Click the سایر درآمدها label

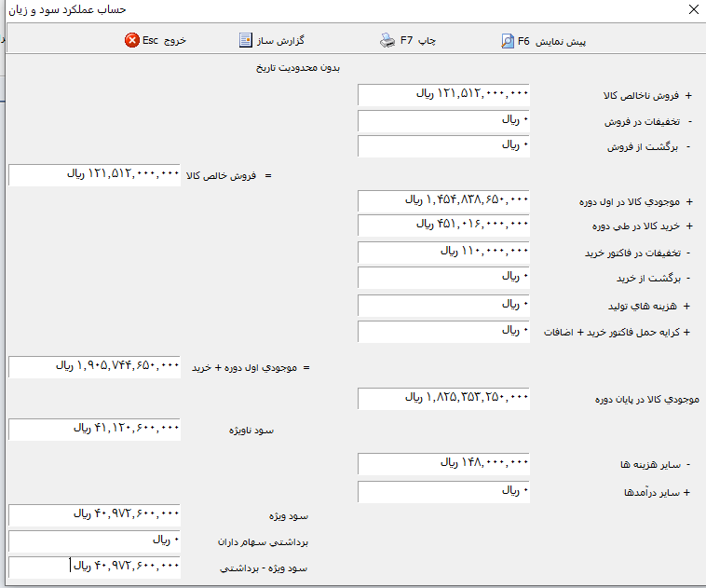pos(652,492)
